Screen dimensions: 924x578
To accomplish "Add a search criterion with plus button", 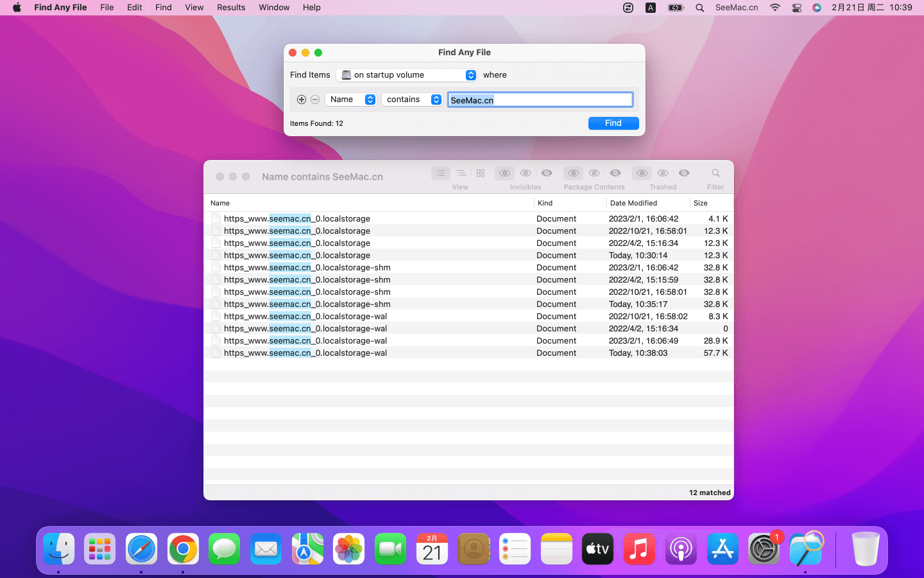I will 302,100.
